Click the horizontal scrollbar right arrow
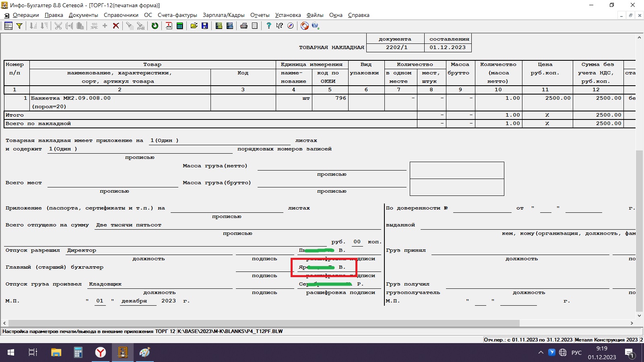The width and height of the screenshot is (644, 362). pos(632,323)
